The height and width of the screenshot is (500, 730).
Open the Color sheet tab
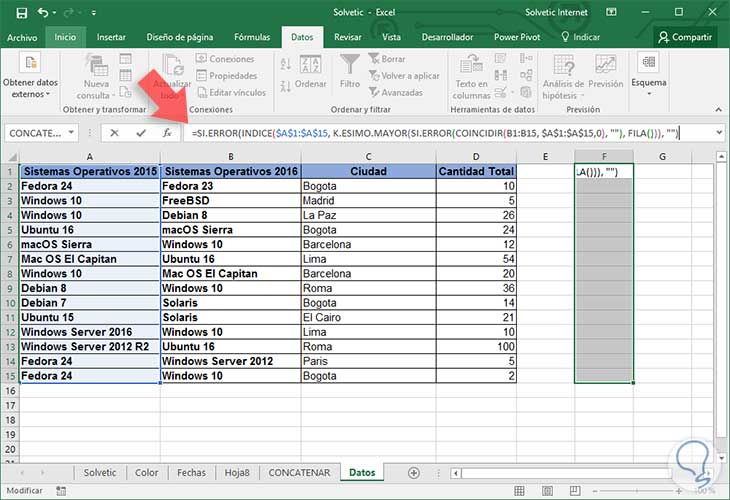point(146,473)
